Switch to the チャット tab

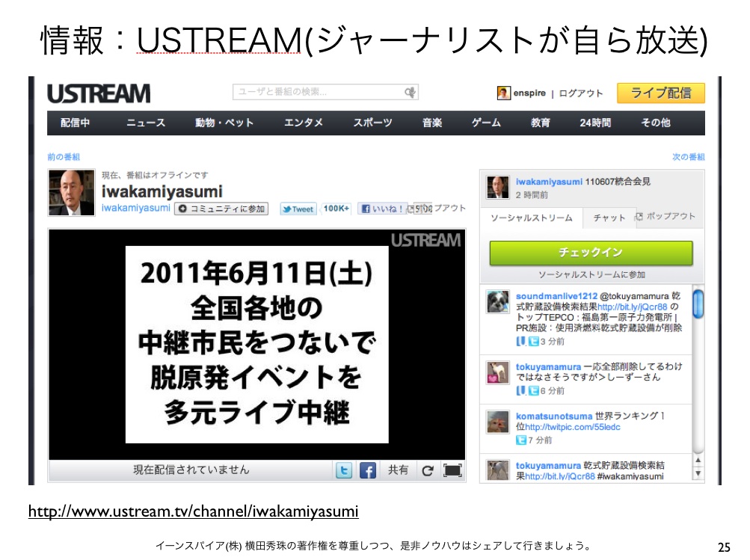coord(609,218)
